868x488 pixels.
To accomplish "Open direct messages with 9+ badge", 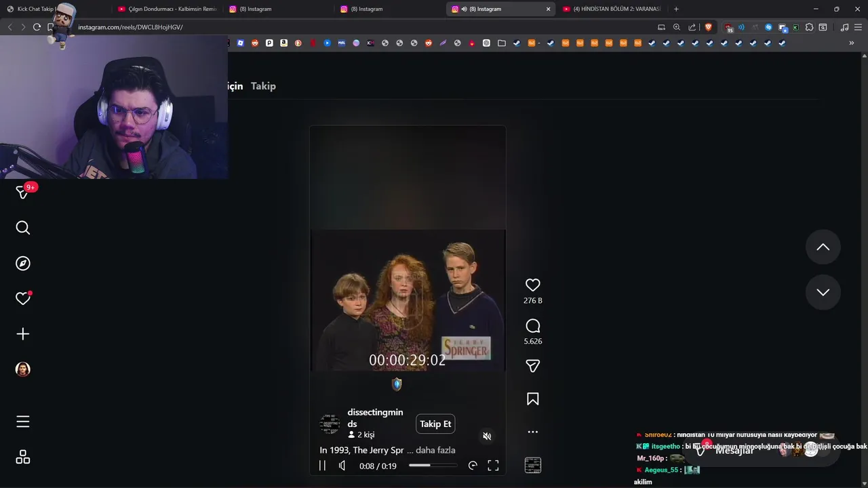I will pos(23,192).
